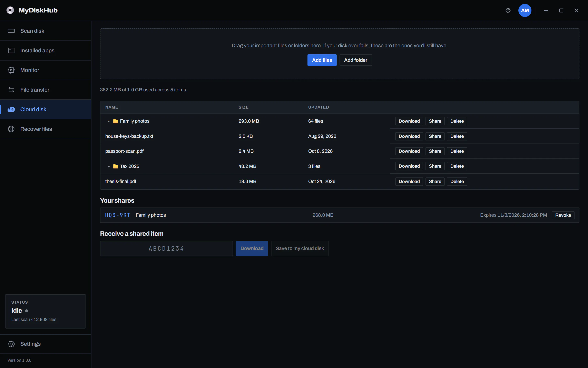The height and width of the screenshot is (368, 588).
Task: Share house-keys-backup.txt
Action: pyautogui.click(x=435, y=136)
